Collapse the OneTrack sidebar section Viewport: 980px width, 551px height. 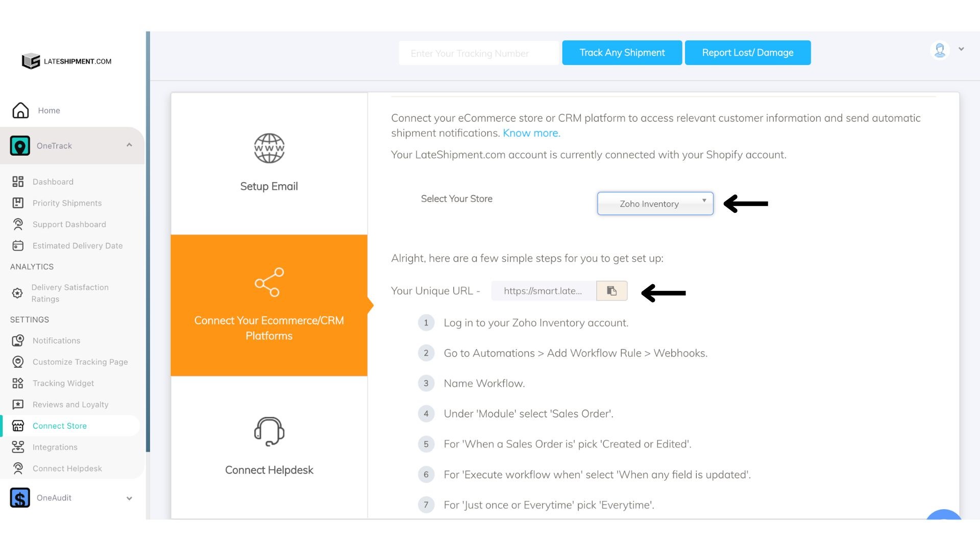pos(129,145)
